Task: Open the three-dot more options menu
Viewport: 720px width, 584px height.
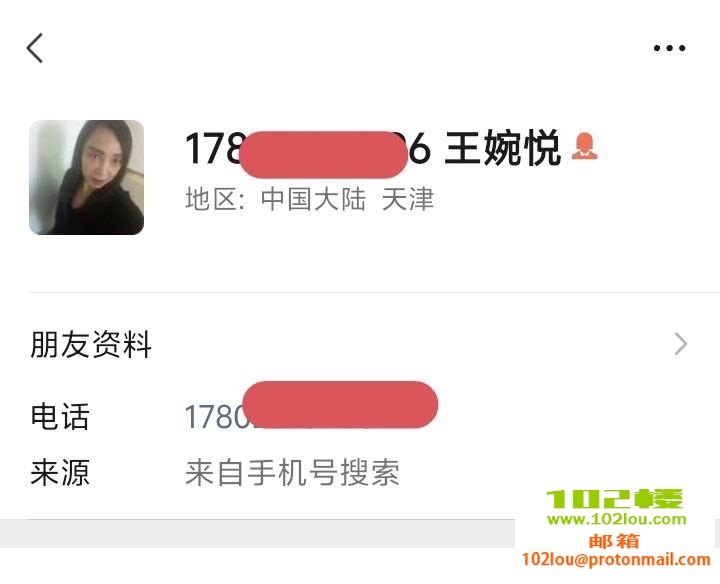Action: 669,48
